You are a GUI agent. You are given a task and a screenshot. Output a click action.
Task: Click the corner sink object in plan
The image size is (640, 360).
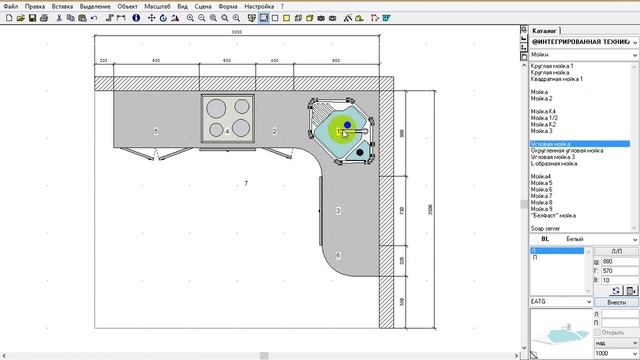coord(341,131)
